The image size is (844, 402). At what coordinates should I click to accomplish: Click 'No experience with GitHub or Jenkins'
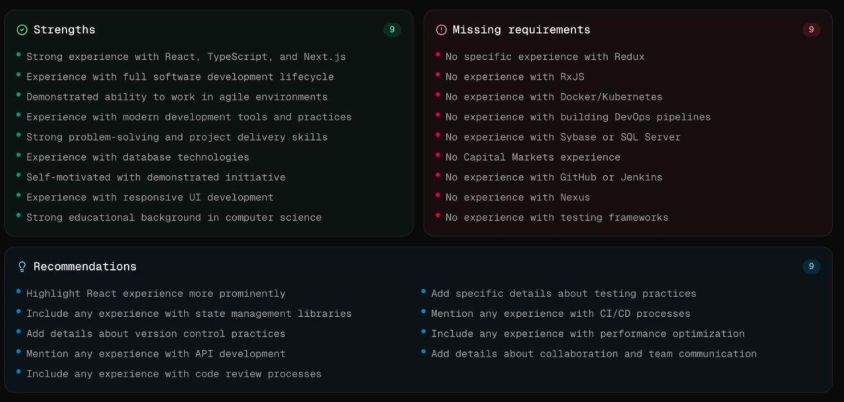[x=554, y=177]
